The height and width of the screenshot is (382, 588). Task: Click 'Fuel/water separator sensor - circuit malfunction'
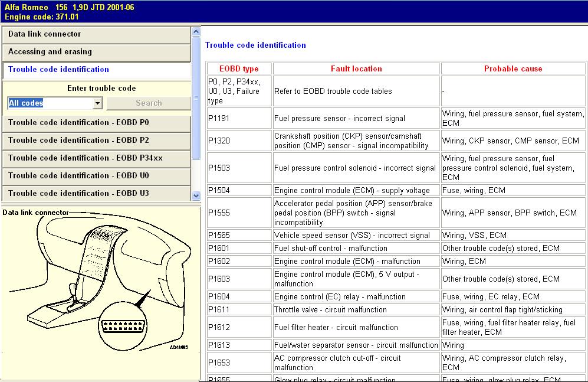click(x=356, y=345)
